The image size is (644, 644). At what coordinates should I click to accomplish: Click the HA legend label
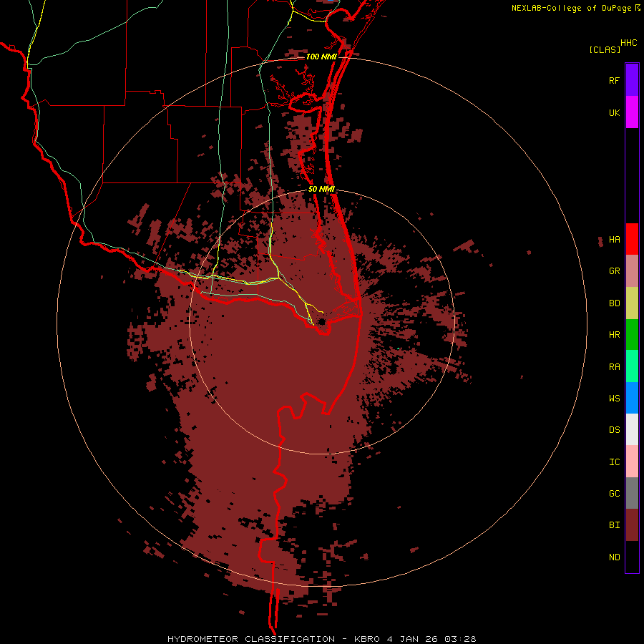(615, 240)
